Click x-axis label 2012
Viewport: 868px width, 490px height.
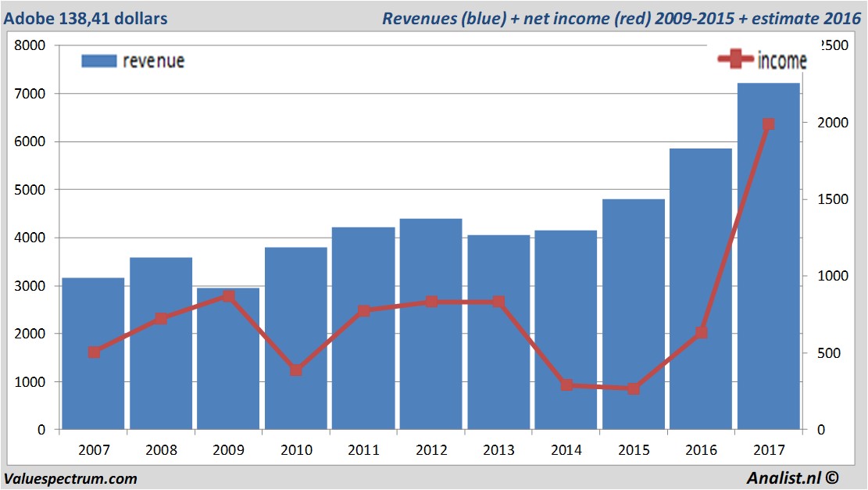point(431,449)
